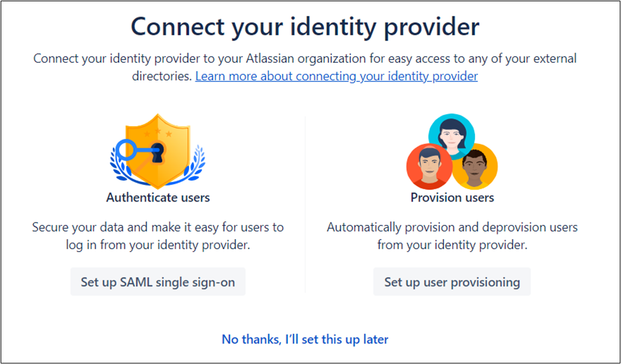Click the Provision users heading
Viewport: 621px width, 364px height.
452,197
